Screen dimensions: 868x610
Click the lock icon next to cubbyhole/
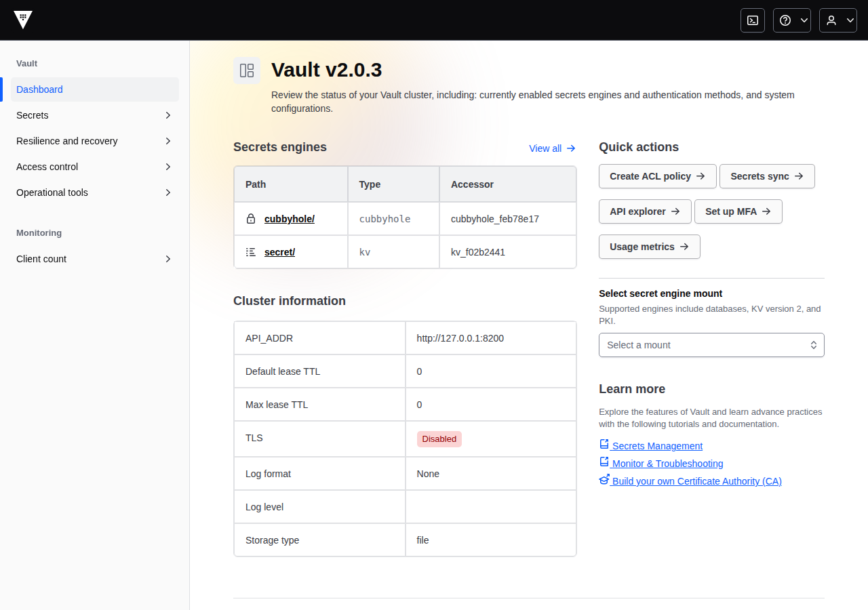pyautogui.click(x=251, y=219)
